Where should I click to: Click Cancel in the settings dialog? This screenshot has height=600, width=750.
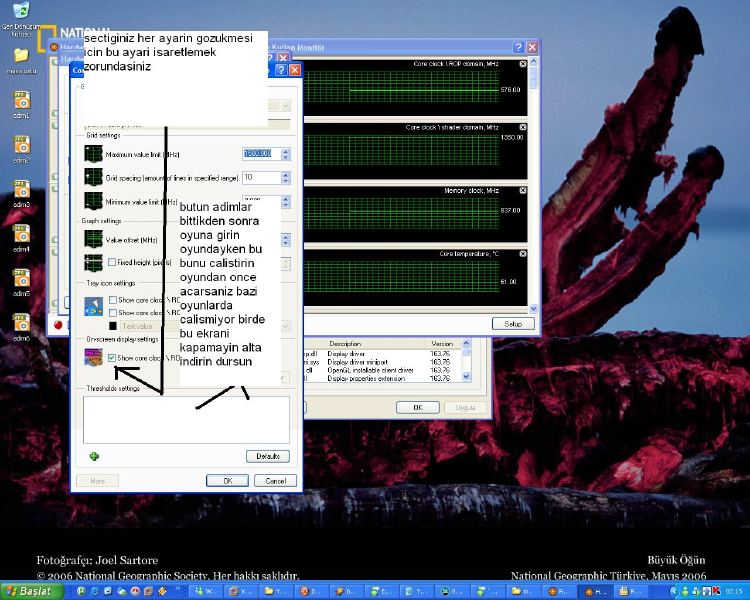276,481
